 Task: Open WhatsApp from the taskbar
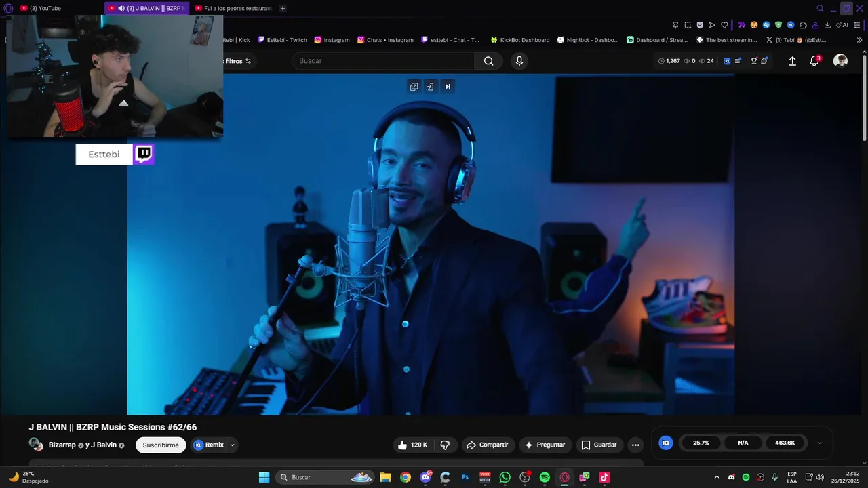(505, 477)
